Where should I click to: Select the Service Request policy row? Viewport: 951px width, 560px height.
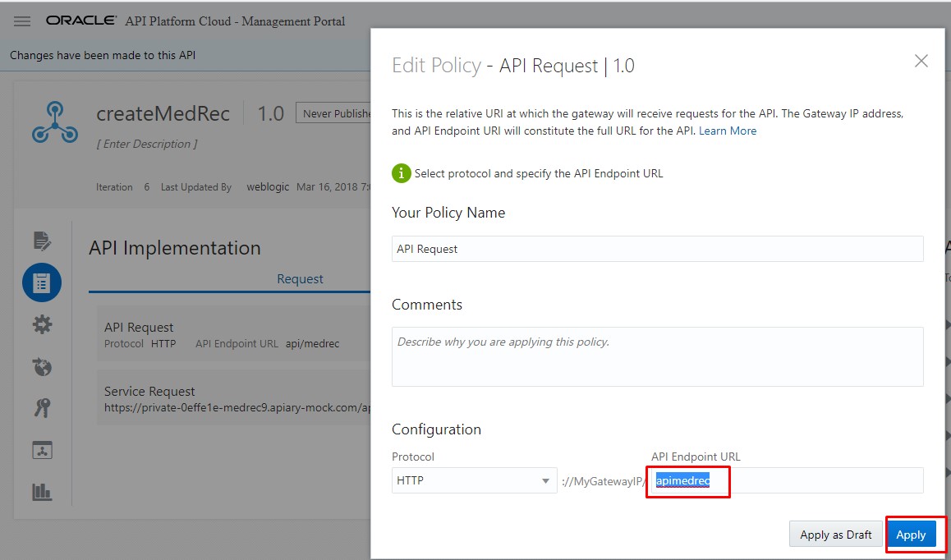(x=234, y=398)
